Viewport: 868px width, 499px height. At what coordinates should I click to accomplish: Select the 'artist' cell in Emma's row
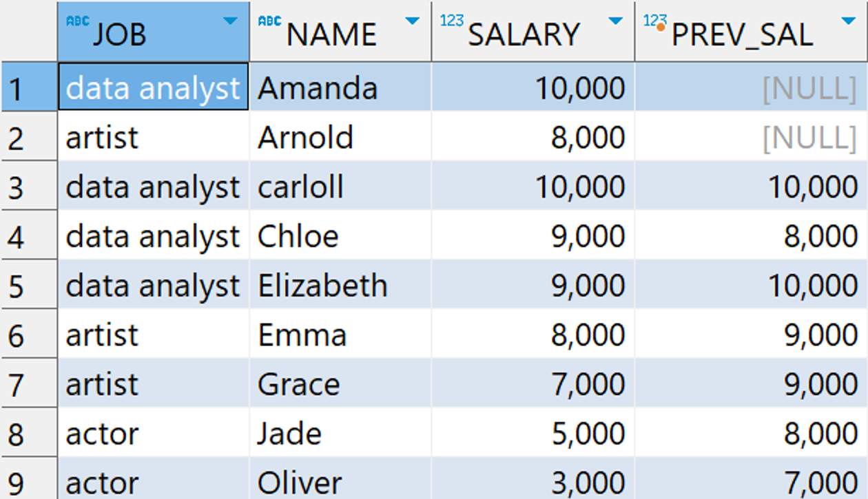[154, 335]
